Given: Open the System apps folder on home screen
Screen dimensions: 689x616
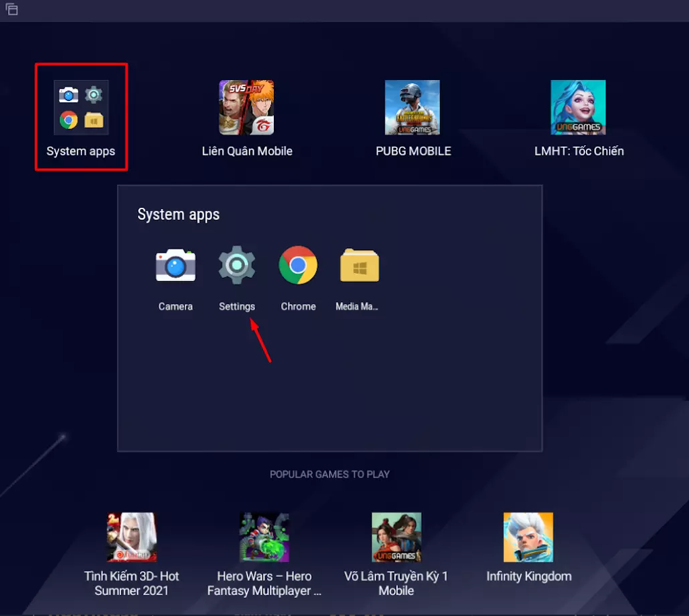Looking at the screenshot, I should 81,108.
